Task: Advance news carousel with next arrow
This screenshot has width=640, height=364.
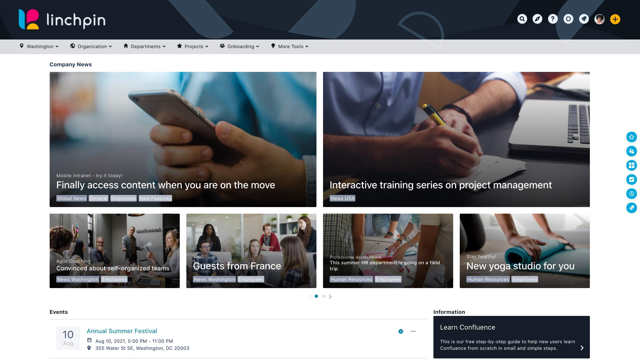Action: coord(330,296)
